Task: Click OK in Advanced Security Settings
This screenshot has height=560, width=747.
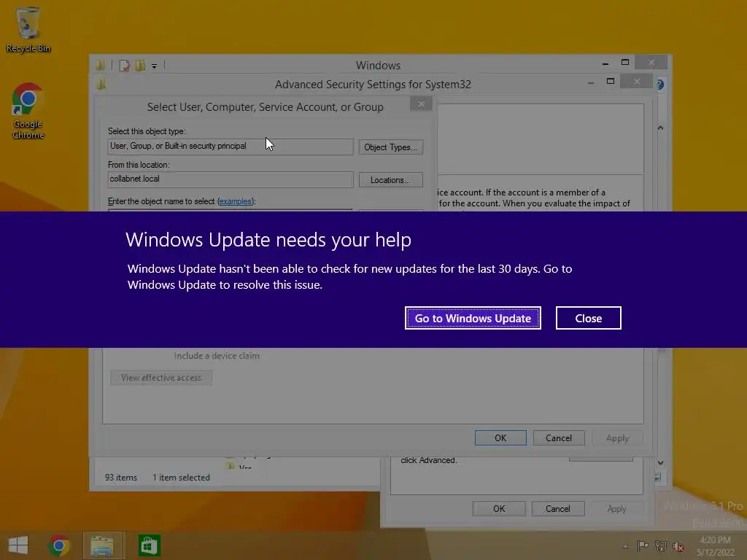Action: [x=500, y=438]
